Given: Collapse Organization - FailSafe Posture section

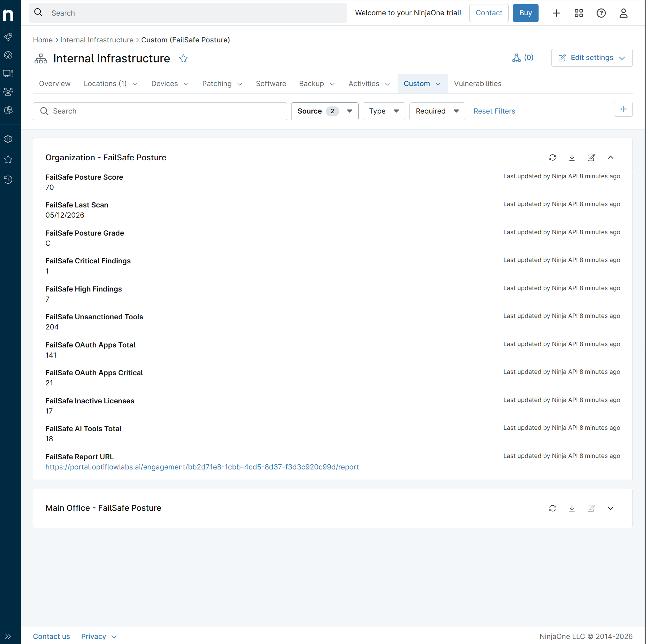Looking at the screenshot, I should tap(610, 157).
